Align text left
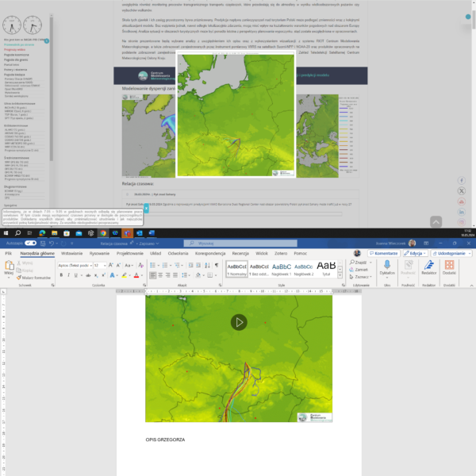The width and height of the screenshot is (476, 476). (152, 275)
